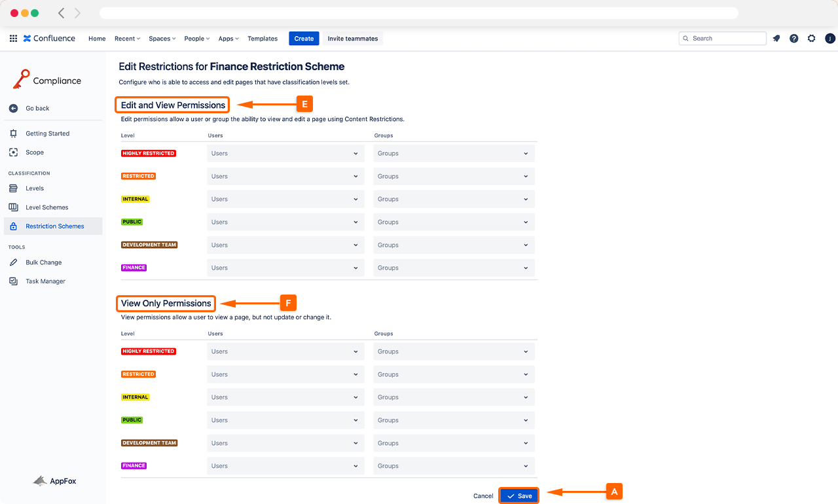The height and width of the screenshot is (504, 838).
Task: Open the help question mark icon
Action: point(793,39)
